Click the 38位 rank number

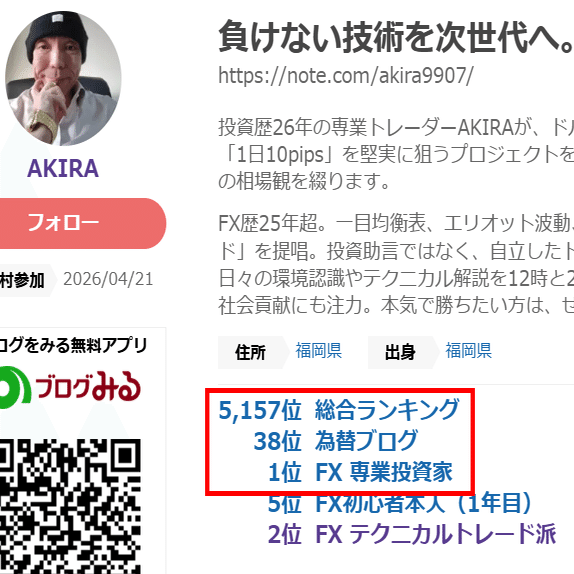coord(277,441)
